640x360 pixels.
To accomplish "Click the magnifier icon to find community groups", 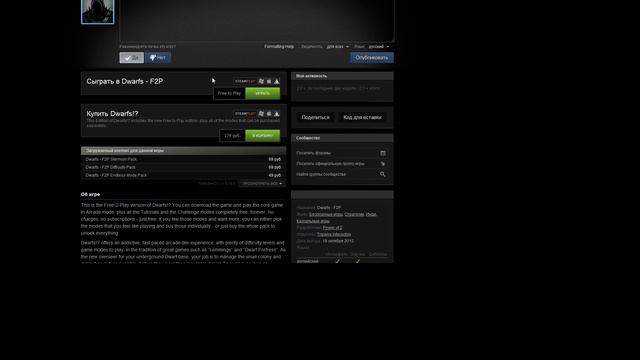I will tap(383, 174).
